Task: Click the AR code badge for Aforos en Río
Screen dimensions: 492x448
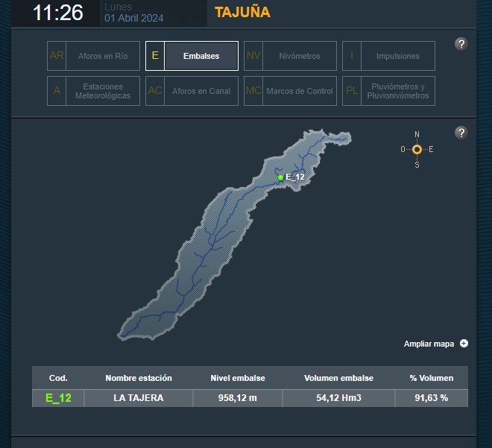Action: (x=57, y=56)
